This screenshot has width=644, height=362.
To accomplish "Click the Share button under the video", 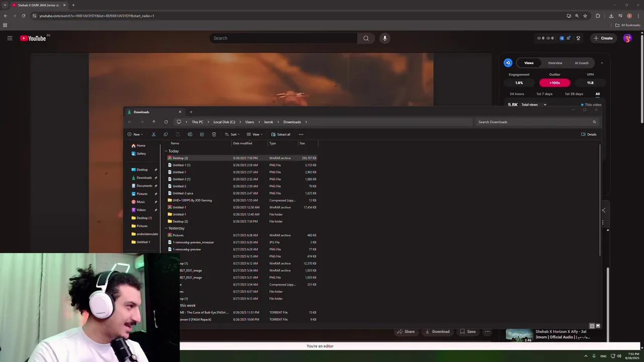I will (406, 331).
